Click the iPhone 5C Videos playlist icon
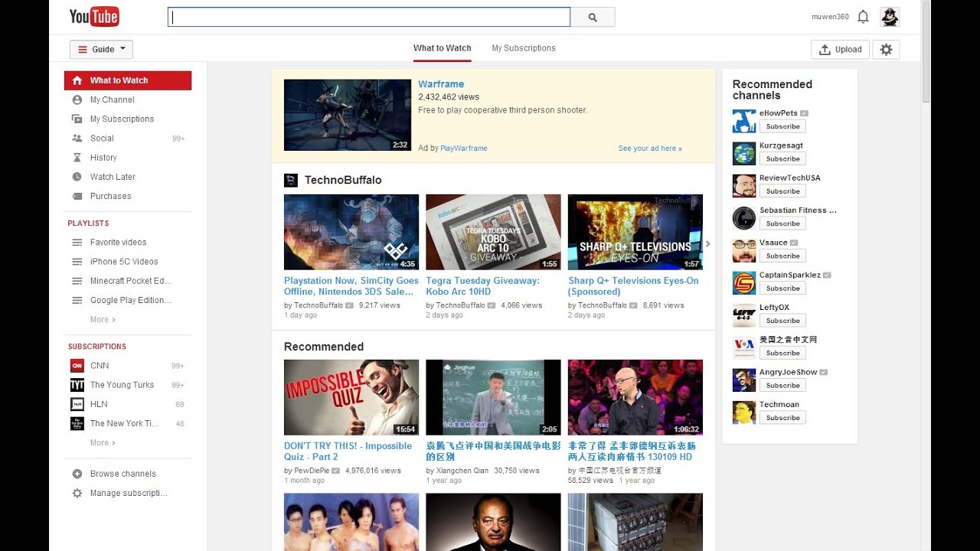This screenshot has width=980, height=551. pos(77,262)
